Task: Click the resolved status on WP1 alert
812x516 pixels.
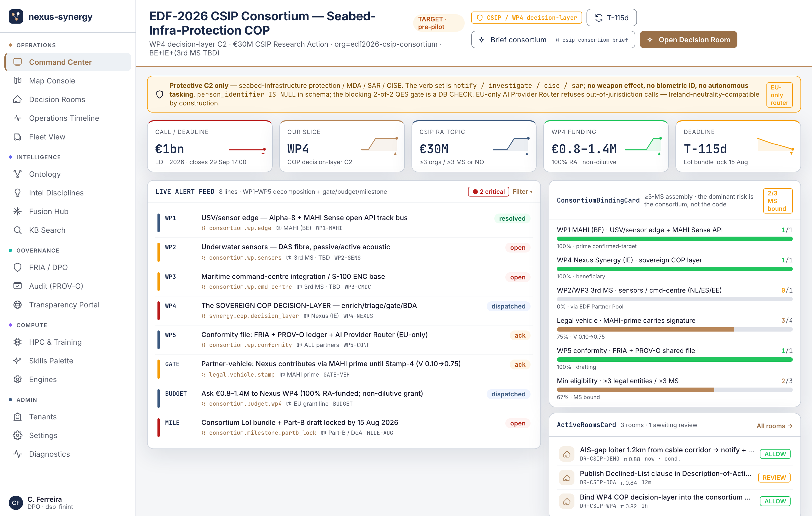Action: pyautogui.click(x=512, y=218)
